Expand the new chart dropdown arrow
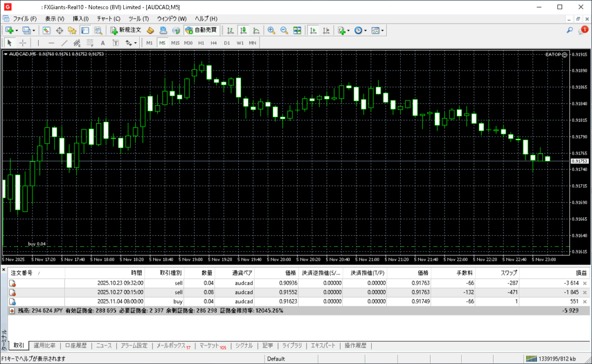592x364 pixels. [17, 30]
